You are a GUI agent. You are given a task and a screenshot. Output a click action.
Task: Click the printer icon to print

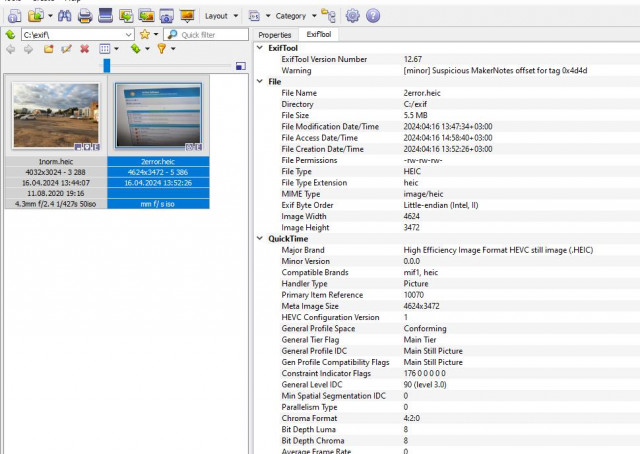tap(85, 16)
